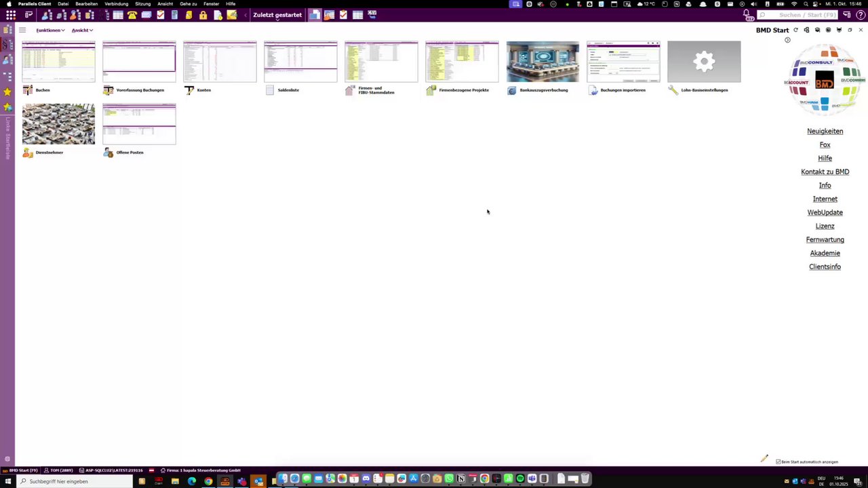Open the Fox link in right panel
The width and height of the screenshot is (868, 488).
[x=825, y=145]
